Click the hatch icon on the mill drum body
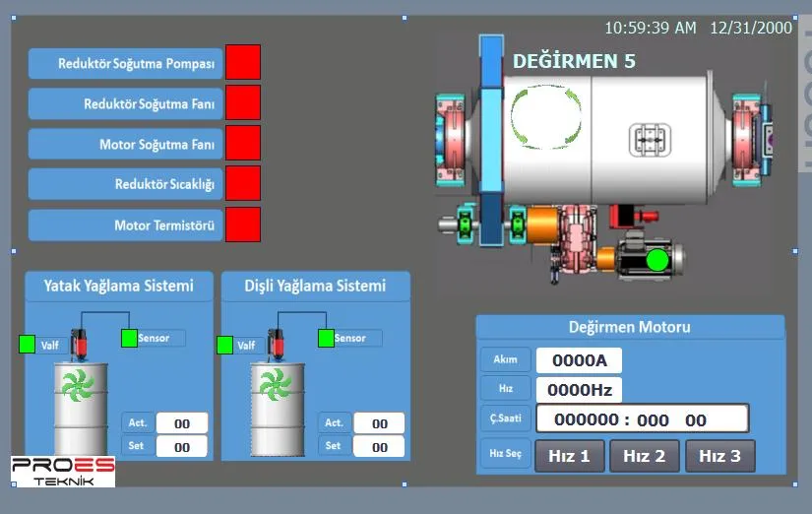This screenshot has height=514, width=812. (649, 139)
